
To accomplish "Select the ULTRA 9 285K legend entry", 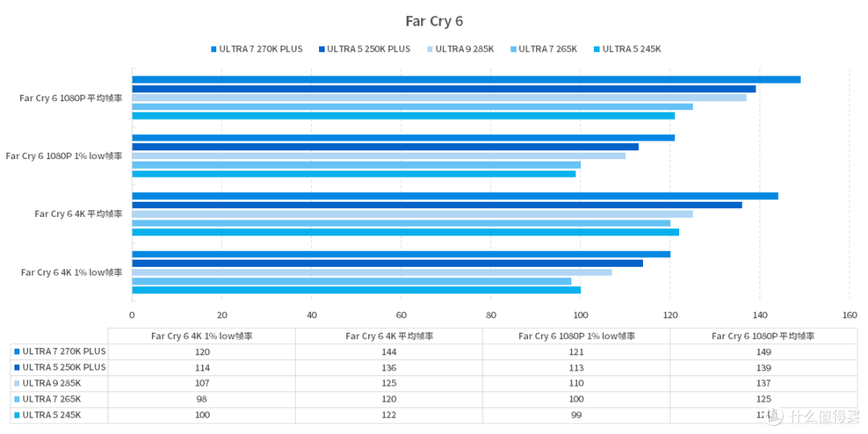I will tap(460, 49).
